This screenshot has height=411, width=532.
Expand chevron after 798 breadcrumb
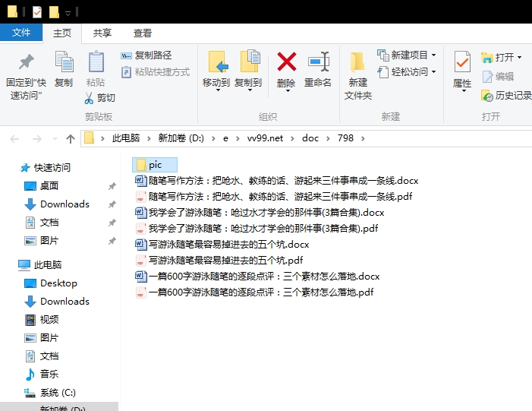(363, 138)
